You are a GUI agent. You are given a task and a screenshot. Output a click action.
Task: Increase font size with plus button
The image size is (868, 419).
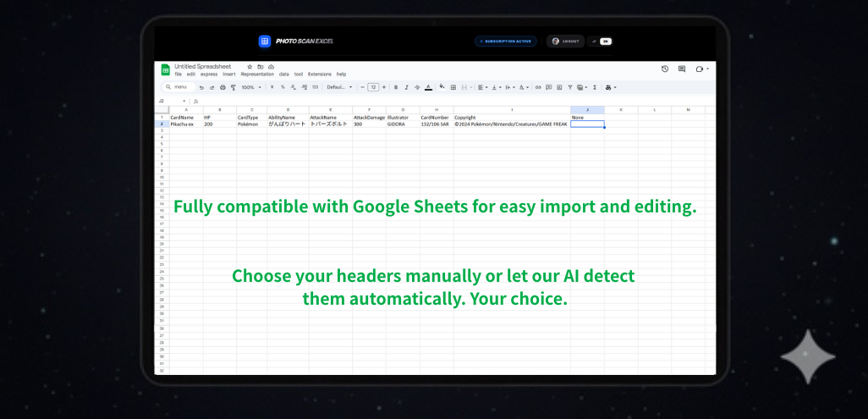tap(383, 87)
